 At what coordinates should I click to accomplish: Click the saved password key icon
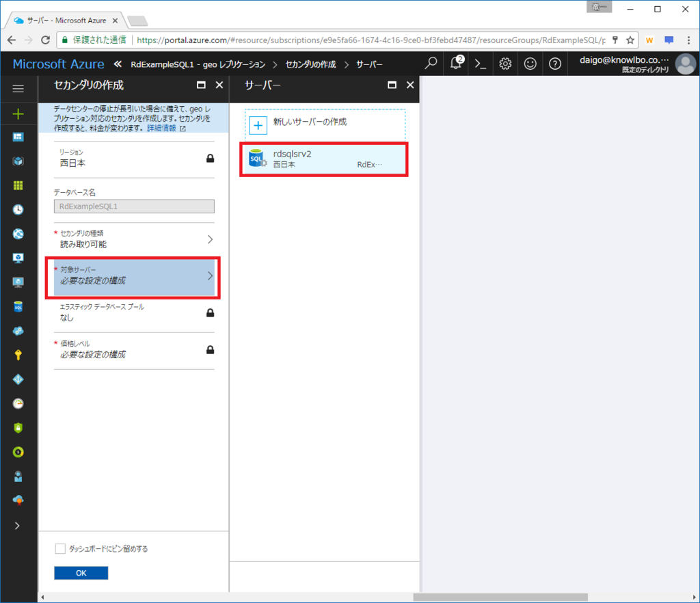pyautogui.click(x=615, y=40)
